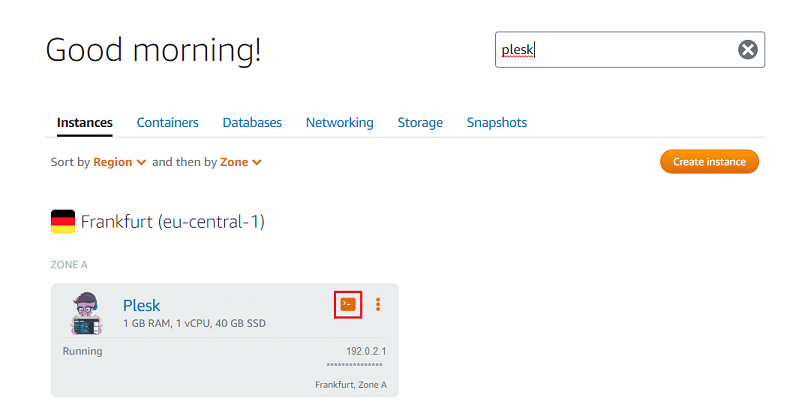Click the Running status label
805x402 pixels.
(x=82, y=352)
